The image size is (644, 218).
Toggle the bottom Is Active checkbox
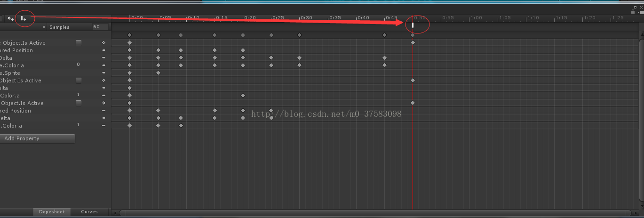[79, 103]
